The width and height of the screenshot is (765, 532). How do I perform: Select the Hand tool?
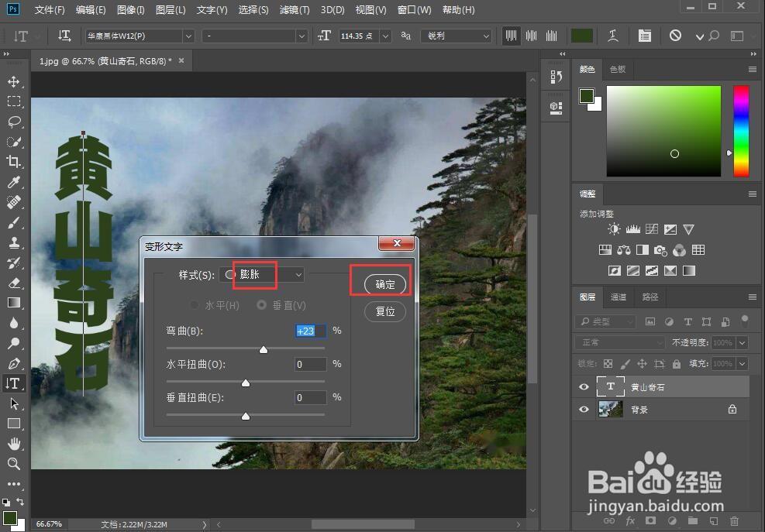tap(14, 444)
